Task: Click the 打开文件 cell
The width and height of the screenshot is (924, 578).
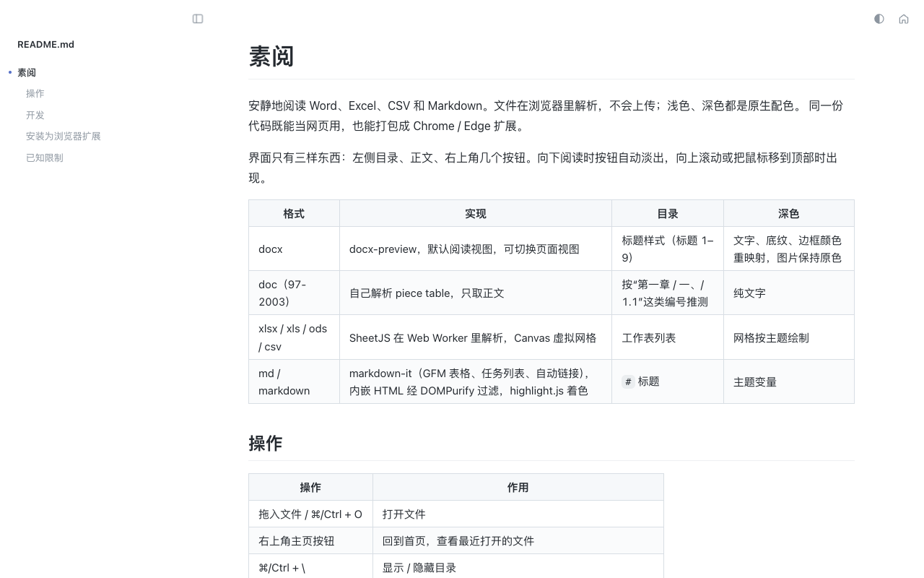Action: [x=518, y=514]
